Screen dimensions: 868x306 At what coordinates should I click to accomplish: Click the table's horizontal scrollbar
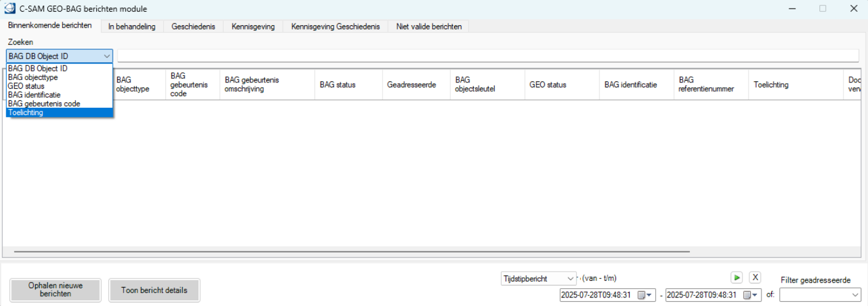click(x=352, y=251)
